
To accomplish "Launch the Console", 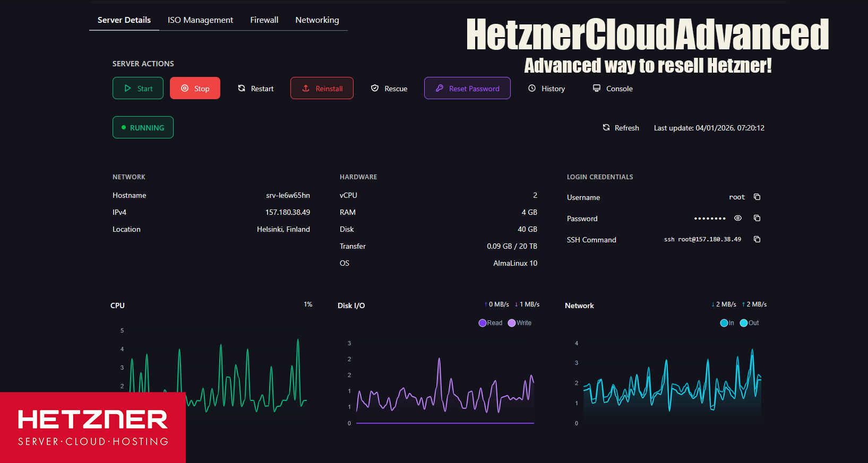I will (x=613, y=88).
